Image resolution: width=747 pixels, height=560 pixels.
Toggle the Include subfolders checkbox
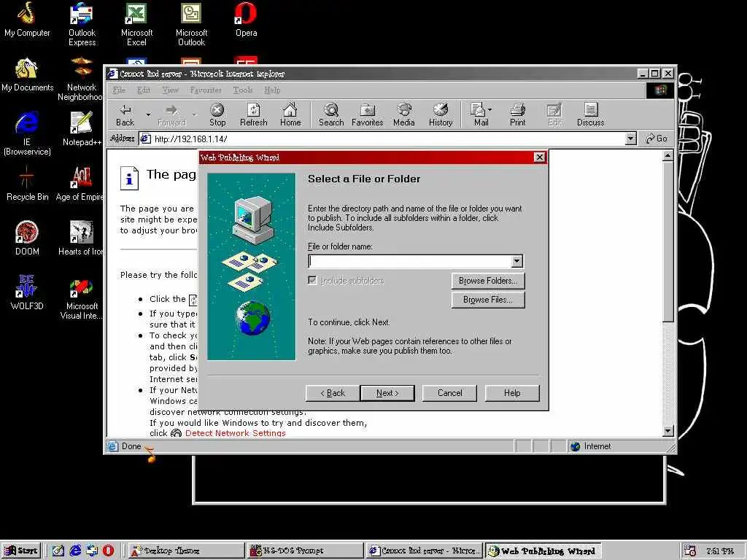(312, 281)
